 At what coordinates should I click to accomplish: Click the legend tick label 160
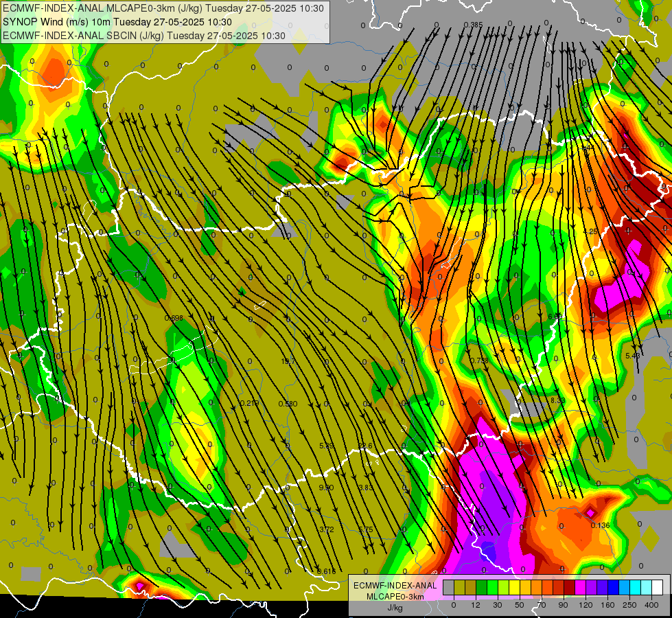(x=607, y=605)
